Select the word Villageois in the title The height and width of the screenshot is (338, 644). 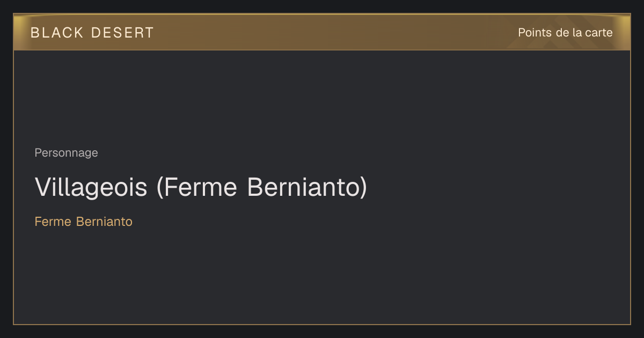pyautogui.click(x=91, y=187)
